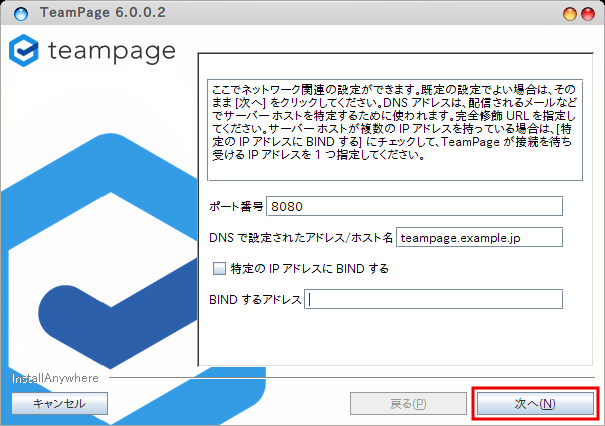
Task: Click the InstallAnywhere label
Action: pyautogui.click(x=55, y=379)
